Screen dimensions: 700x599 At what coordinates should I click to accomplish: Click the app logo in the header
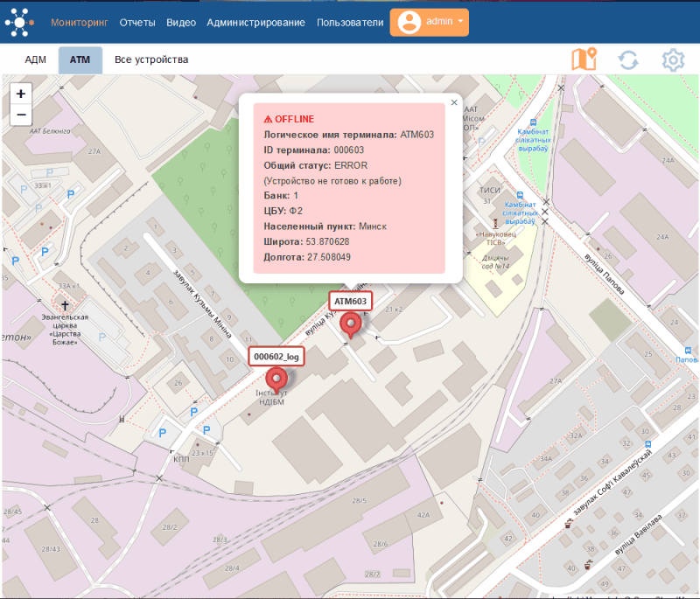[21, 21]
